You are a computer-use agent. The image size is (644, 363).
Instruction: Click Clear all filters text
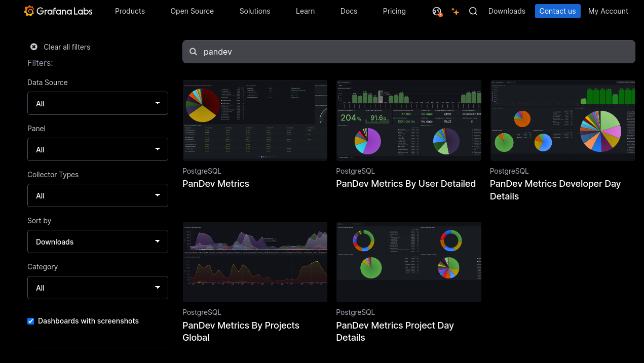pos(67,47)
